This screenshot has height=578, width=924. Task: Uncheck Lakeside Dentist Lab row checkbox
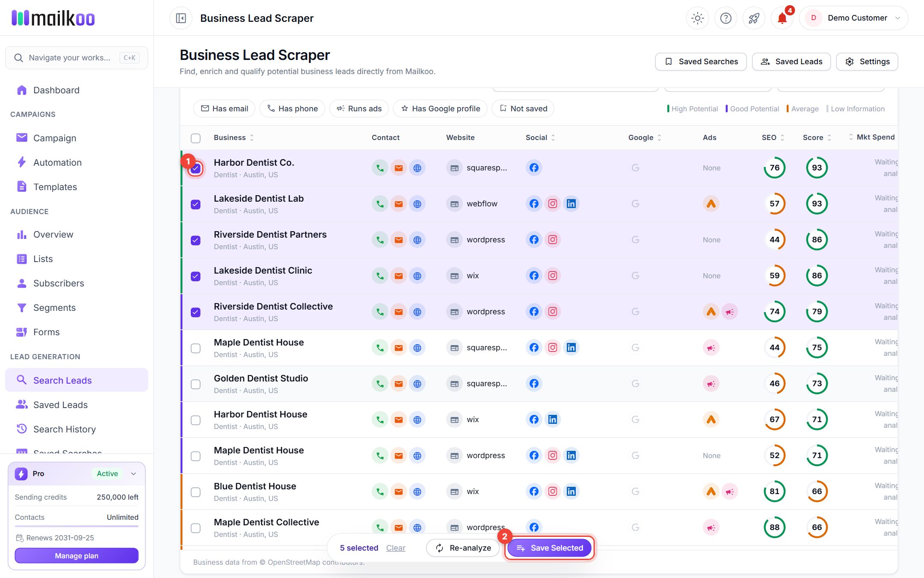click(x=195, y=204)
